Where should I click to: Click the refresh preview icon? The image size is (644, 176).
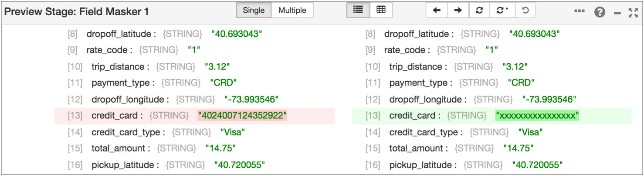click(479, 10)
